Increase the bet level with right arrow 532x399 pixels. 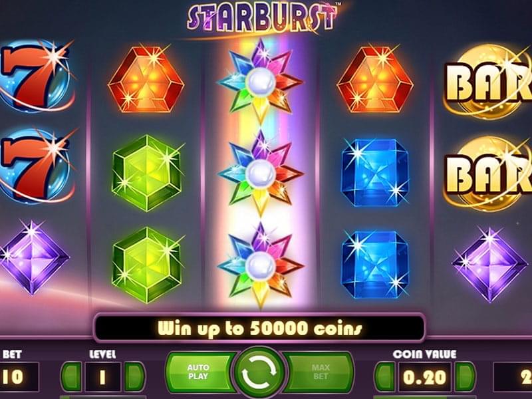(134, 376)
